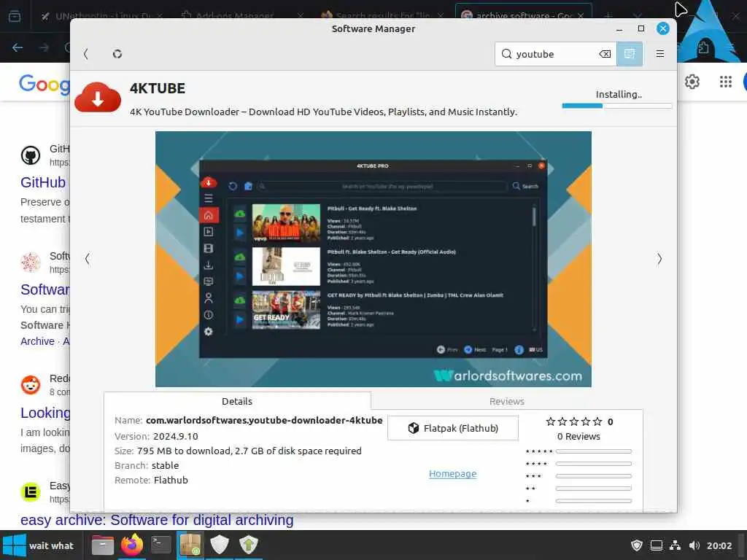Click the white shield taskbar icon
This screenshot has height=560, width=747.
click(220, 545)
